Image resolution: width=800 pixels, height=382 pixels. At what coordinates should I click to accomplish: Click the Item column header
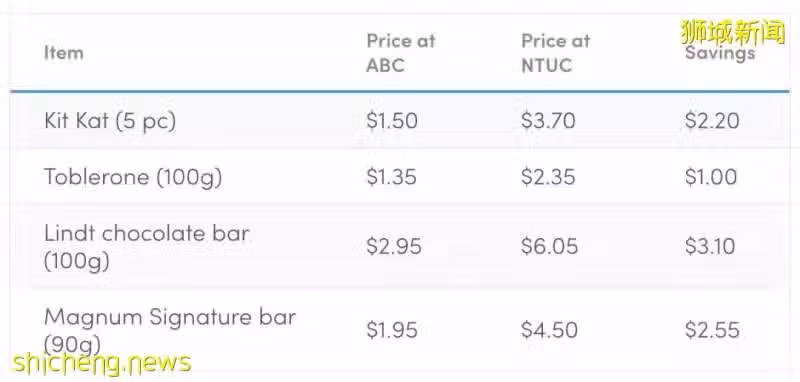(64, 53)
